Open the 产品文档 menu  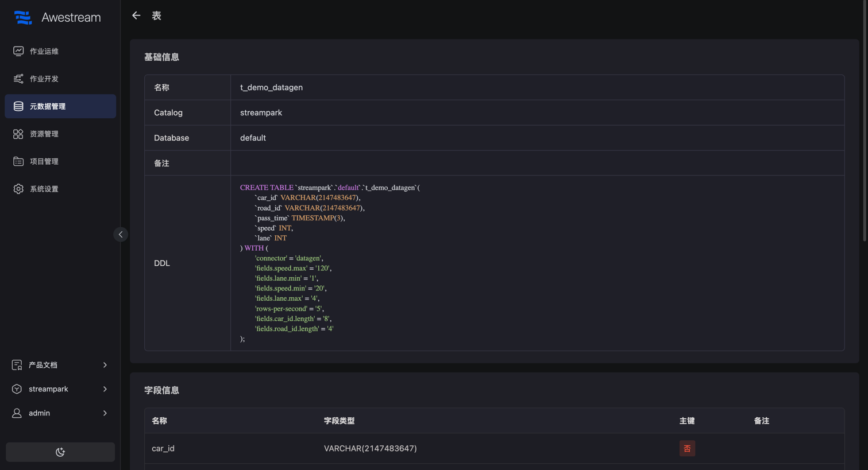tap(60, 365)
